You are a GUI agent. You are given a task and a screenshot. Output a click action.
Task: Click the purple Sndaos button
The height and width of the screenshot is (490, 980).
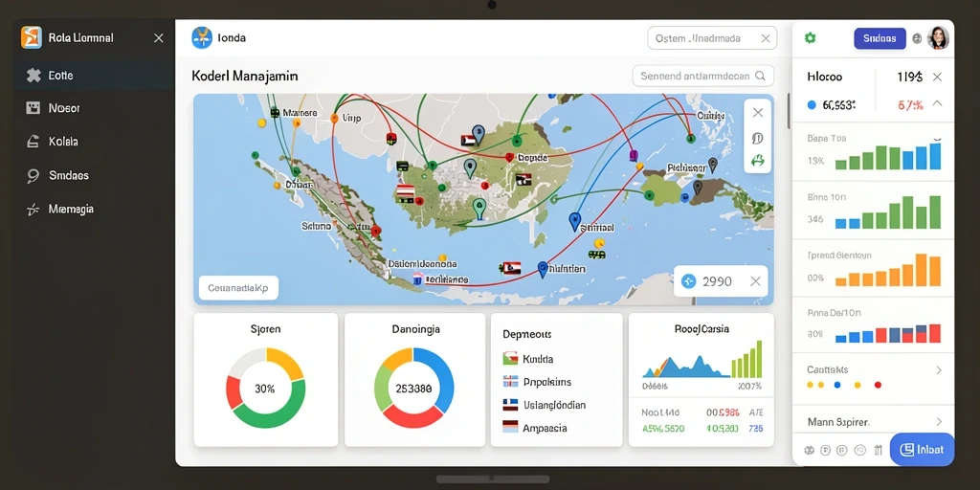point(880,38)
